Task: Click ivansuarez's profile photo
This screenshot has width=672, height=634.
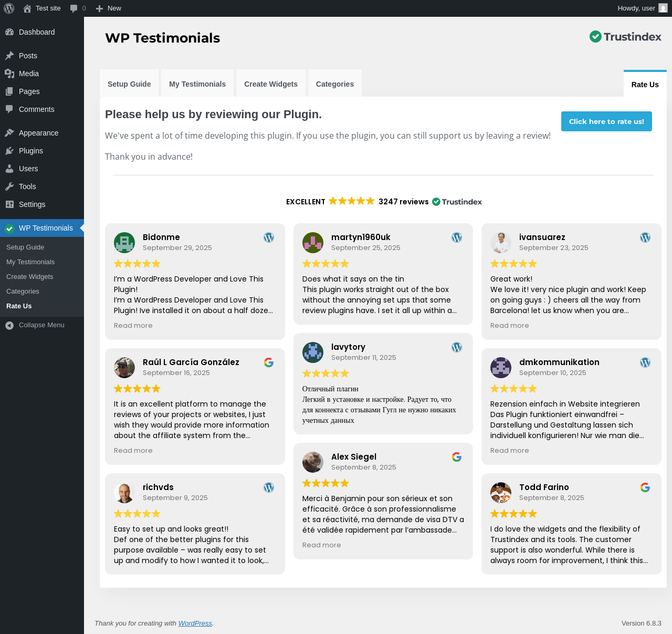Action: coord(501,243)
